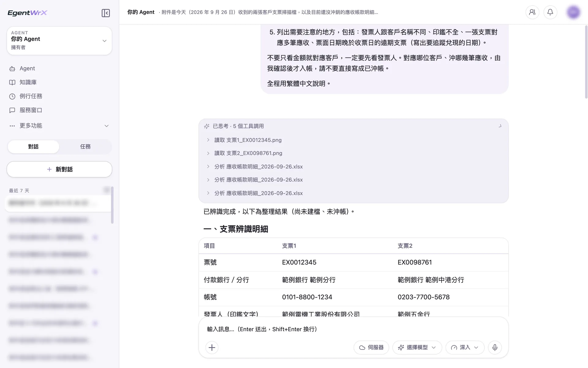Click the 一、支票辨識明細 heading
The width and height of the screenshot is (588, 368).
(x=236, y=229)
